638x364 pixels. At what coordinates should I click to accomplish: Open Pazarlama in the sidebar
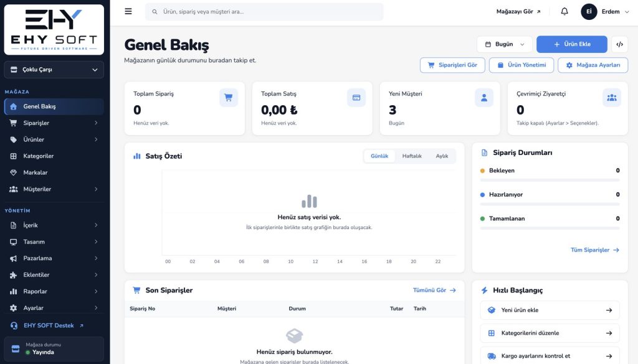coord(54,258)
